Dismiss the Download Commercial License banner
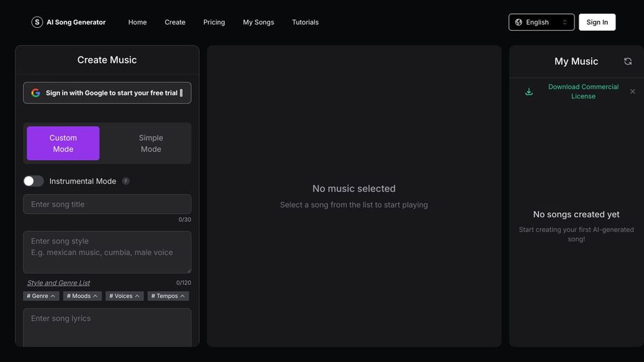Screen dimensions: 644x362 (x=632, y=91)
